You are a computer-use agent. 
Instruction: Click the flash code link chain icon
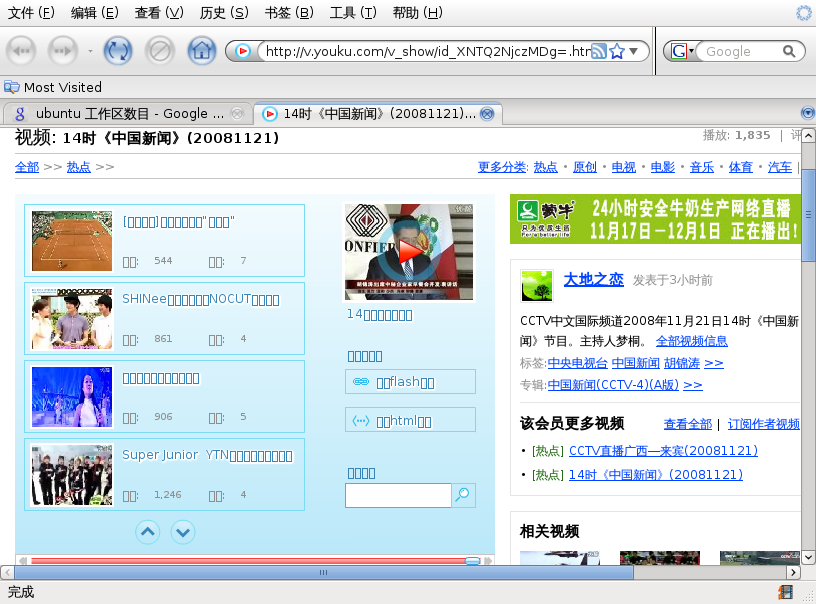click(361, 382)
